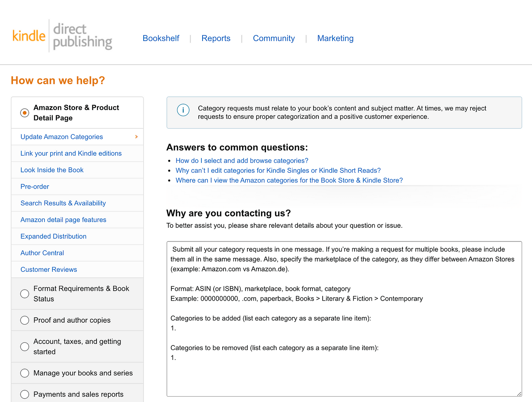This screenshot has height=402, width=532.
Task: Open Customer Reviews topic
Action: (78, 270)
